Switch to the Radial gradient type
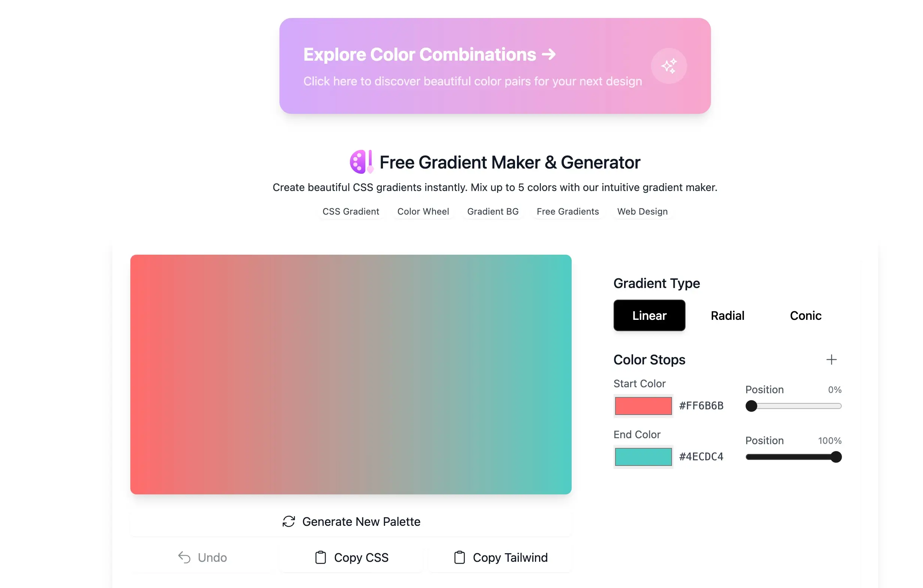This screenshot has width=923, height=588. (727, 315)
